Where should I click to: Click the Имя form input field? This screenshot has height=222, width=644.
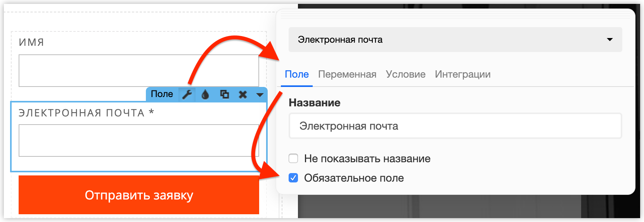coord(139,71)
